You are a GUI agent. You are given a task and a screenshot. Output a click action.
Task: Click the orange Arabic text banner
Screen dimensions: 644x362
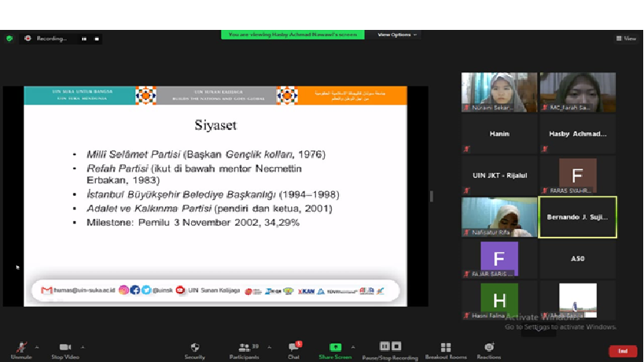(351, 95)
